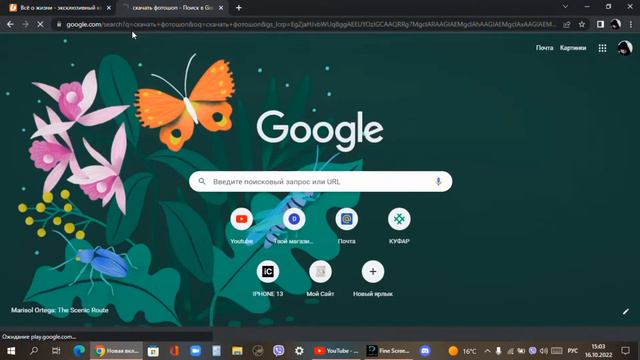Open Task View on the taskbar
This screenshot has width=640, height=360.
point(56,351)
